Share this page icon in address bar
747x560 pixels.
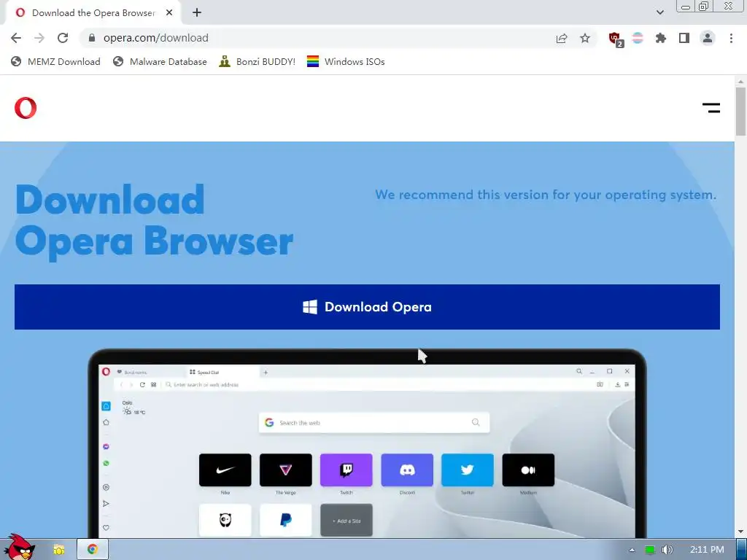coord(562,38)
